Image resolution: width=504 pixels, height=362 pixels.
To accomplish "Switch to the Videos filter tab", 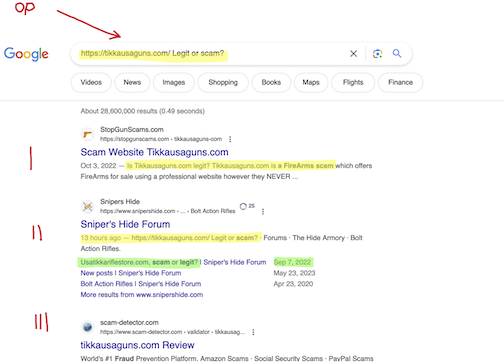I will pos(91,82).
